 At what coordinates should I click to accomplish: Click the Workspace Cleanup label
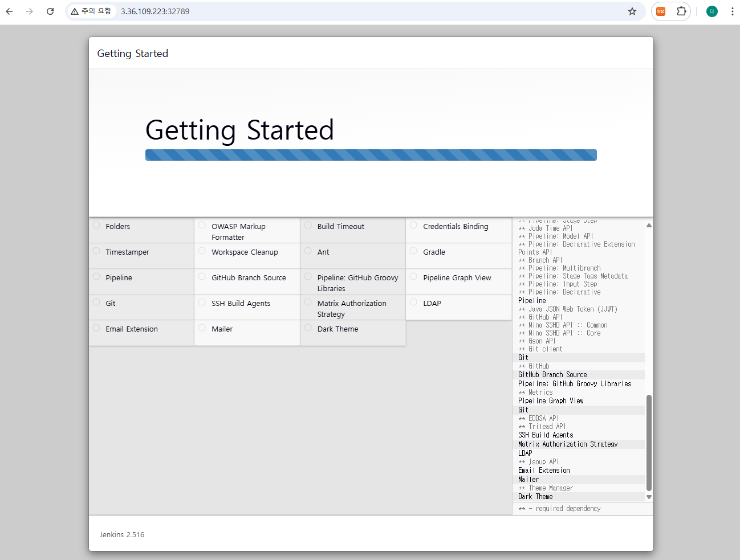point(245,252)
